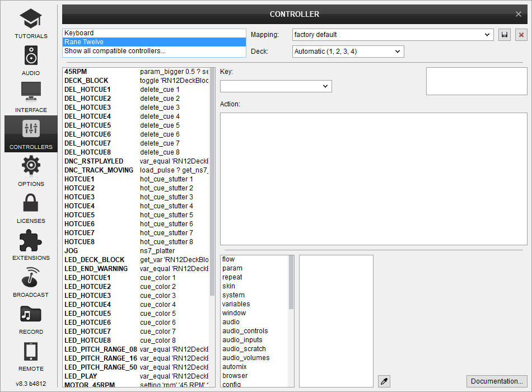Screen dimensions: 532x392
Task: Open the Broadcast settings section
Action: coord(31,282)
